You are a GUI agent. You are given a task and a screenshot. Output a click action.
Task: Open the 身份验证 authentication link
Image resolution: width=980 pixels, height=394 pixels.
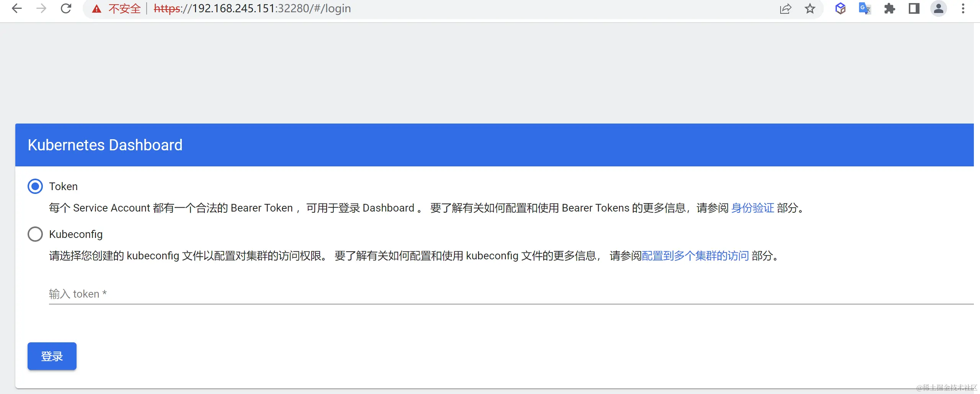753,208
